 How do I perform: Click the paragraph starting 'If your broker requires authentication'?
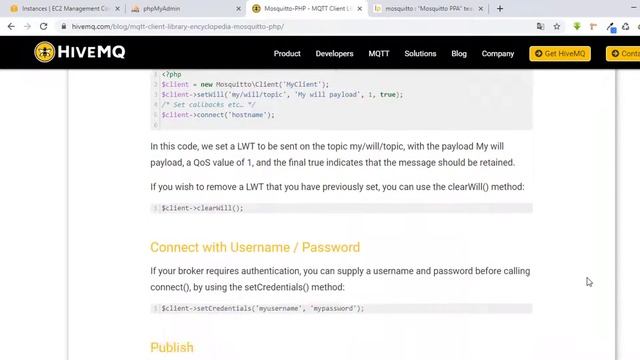[x=340, y=279]
